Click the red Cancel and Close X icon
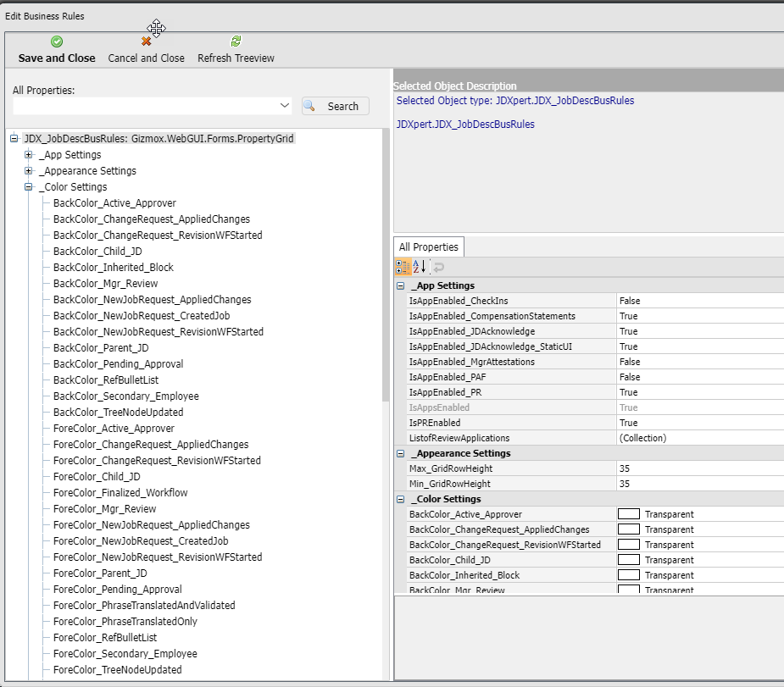784x687 pixels. [146, 42]
